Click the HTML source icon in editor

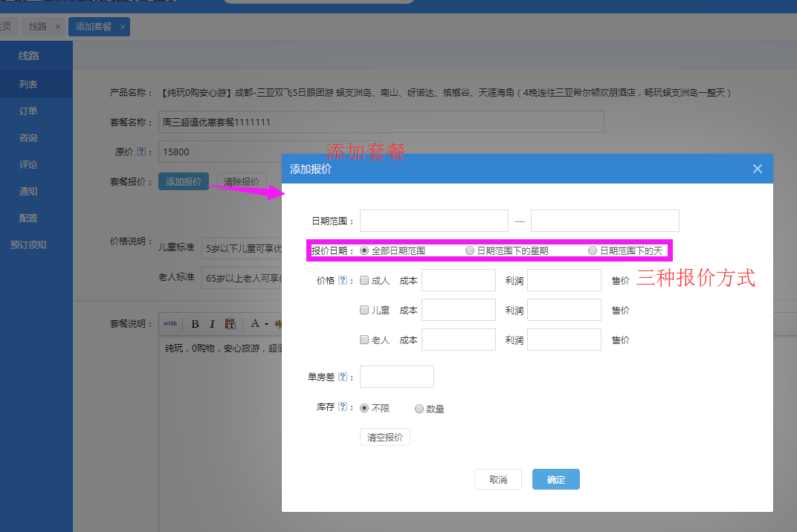point(171,324)
